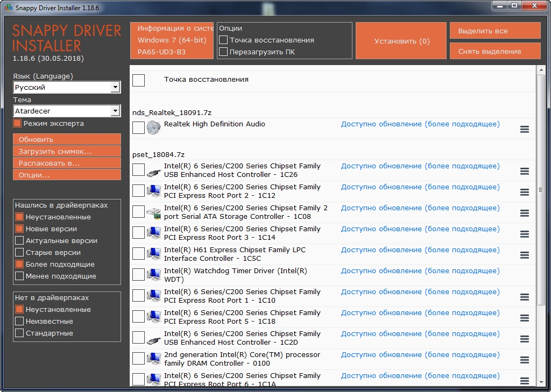Click the driver list vertical scrollbar down arrow

tap(541, 381)
